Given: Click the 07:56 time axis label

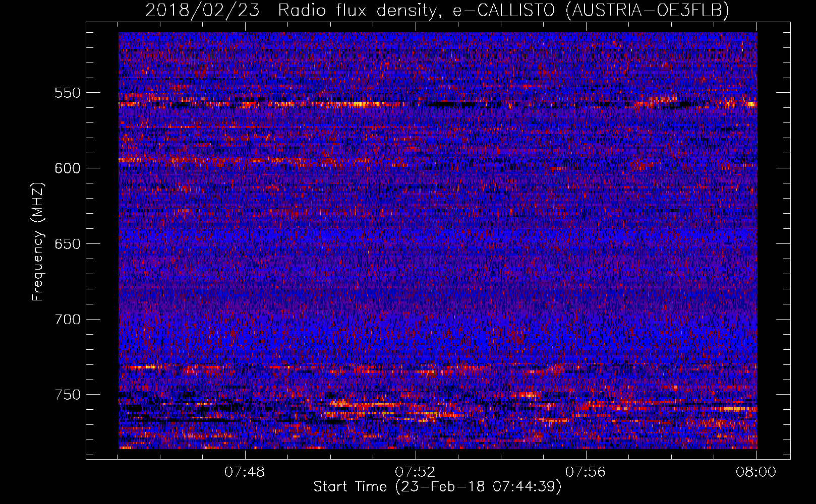Looking at the screenshot, I should tap(586, 472).
